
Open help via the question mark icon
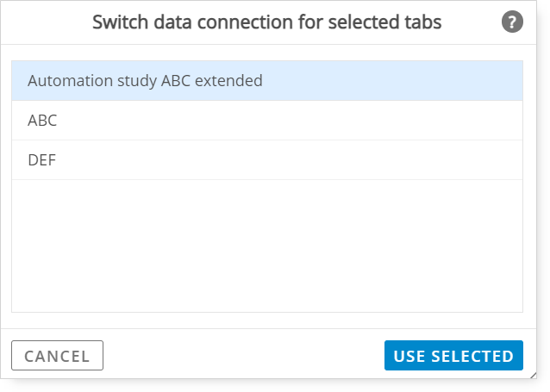click(x=512, y=22)
